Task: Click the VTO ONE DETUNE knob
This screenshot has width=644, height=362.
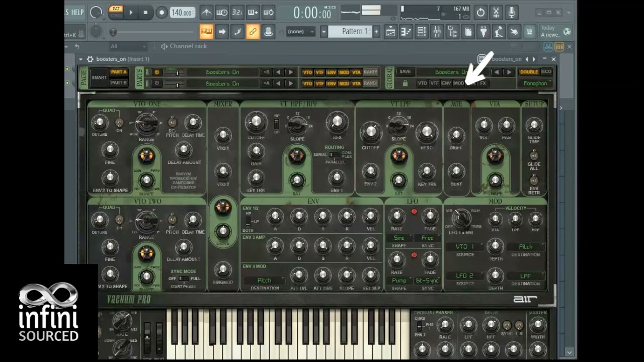Action: tap(99, 122)
